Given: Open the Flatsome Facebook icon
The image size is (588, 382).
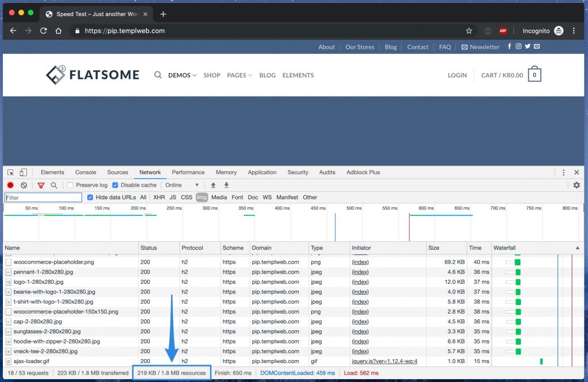Looking at the screenshot, I should (x=509, y=46).
